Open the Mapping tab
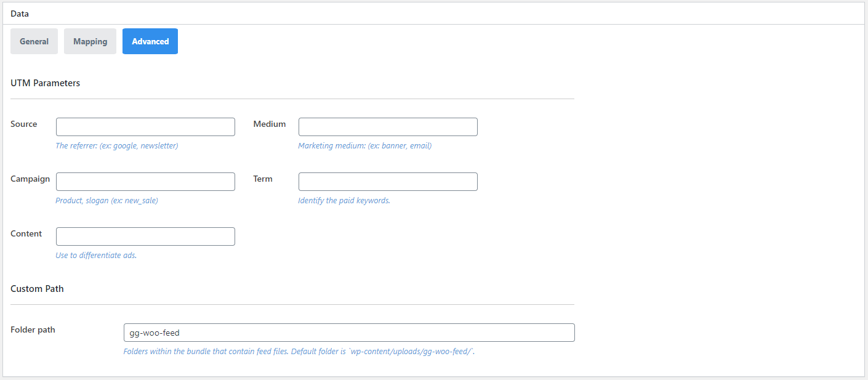This screenshot has height=380, width=868. (x=90, y=41)
